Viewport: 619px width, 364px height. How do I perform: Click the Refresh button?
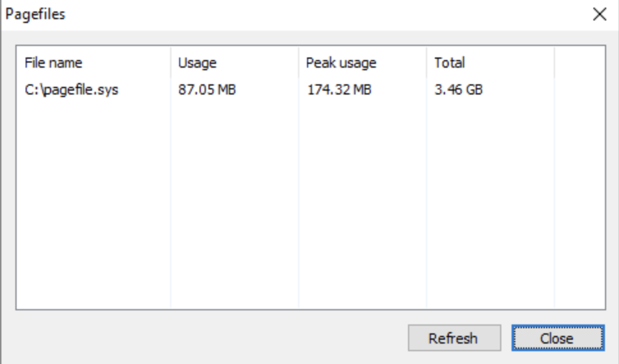coord(453,338)
